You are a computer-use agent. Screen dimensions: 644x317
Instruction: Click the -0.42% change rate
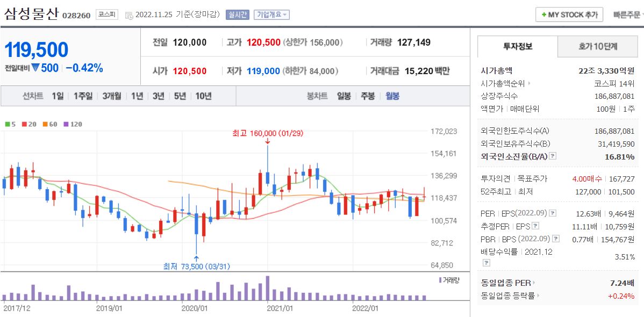pos(84,68)
